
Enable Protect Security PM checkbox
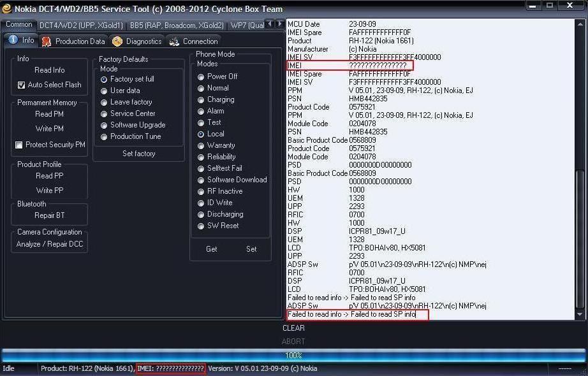pyautogui.click(x=19, y=145)
